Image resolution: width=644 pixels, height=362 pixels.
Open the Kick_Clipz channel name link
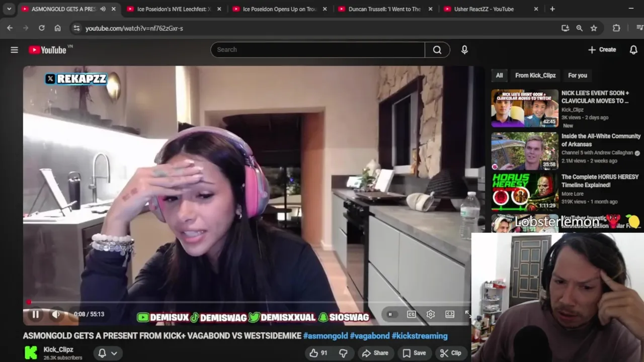58,349
